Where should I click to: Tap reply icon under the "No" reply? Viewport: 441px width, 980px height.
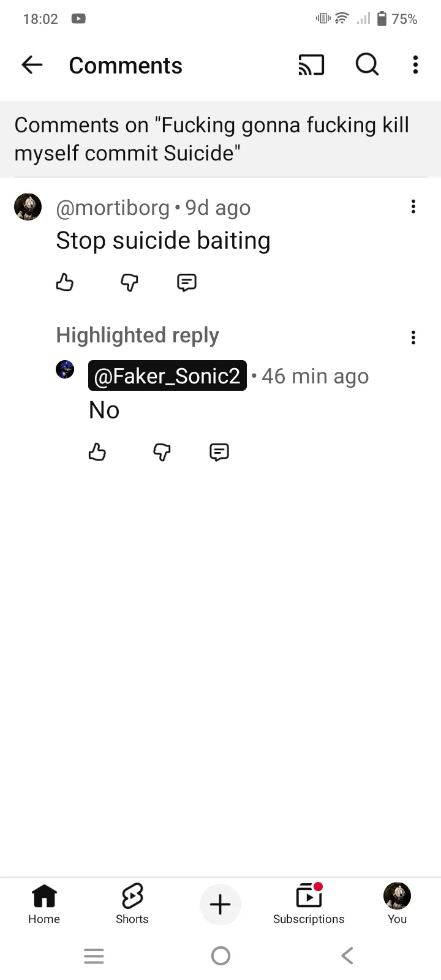coord(219,453)
